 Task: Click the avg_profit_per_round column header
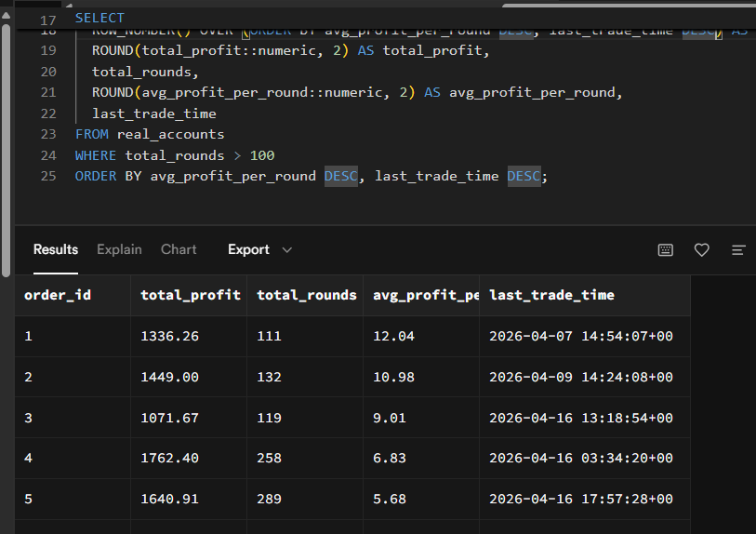421,295
